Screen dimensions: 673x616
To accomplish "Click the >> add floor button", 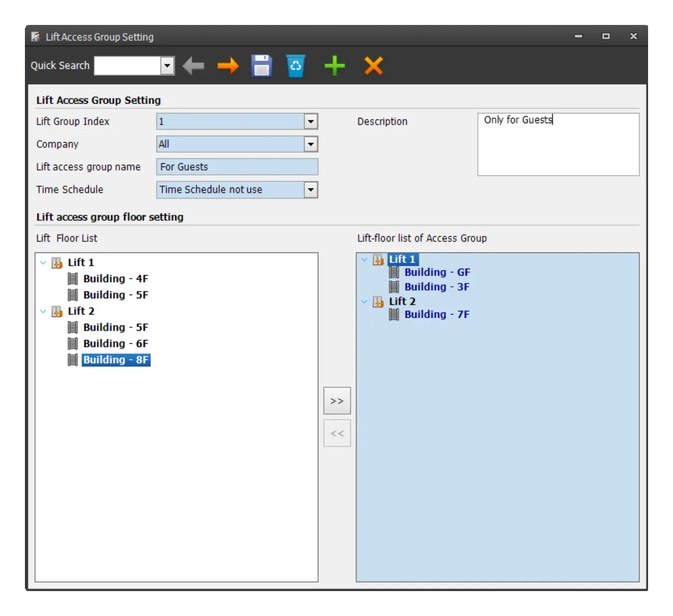I will pyautogui.click(x=337, y=401).
